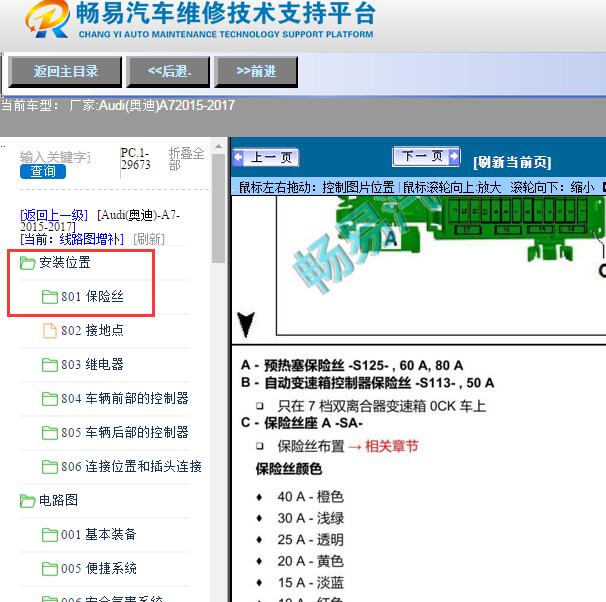Collapse the 安装位置 tree node
The height and width of the screenshot is (602, 606).
(x=65, y=263)
